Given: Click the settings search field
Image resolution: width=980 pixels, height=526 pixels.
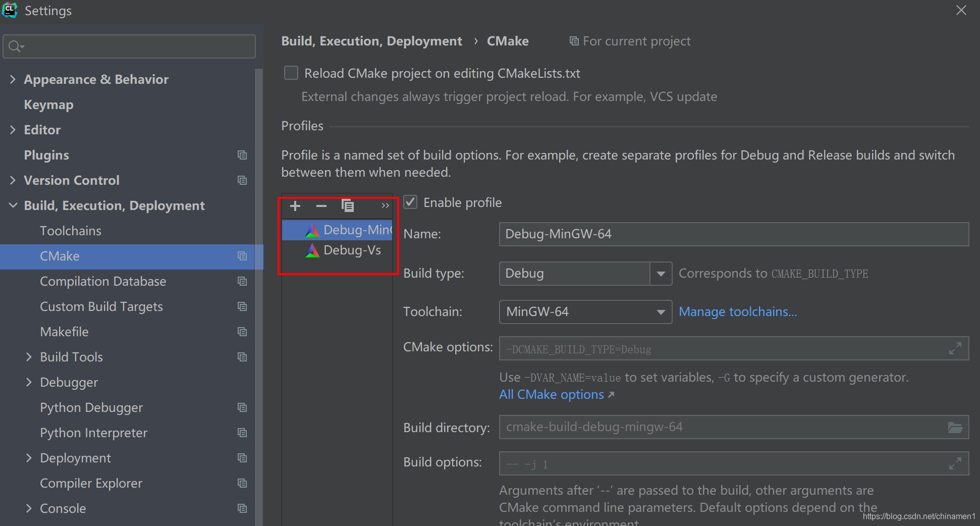Looking at the screenshot, I should point(129,46).
